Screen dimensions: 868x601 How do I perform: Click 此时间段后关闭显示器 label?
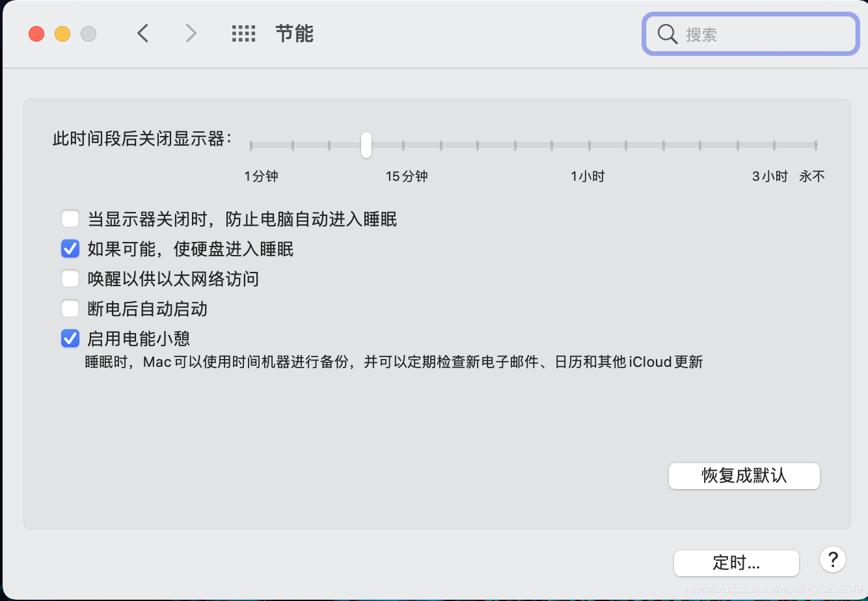tap(142, 139)
